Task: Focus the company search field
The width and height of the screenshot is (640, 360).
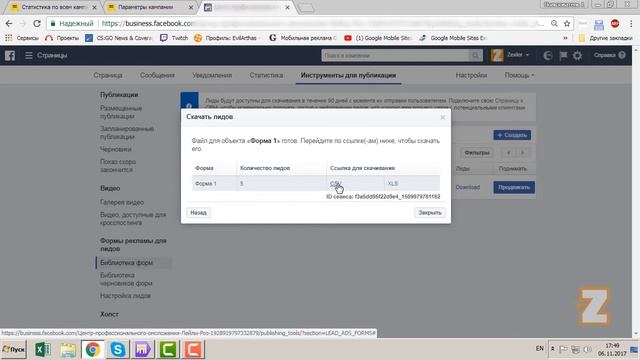Action: tap(395, 56)
